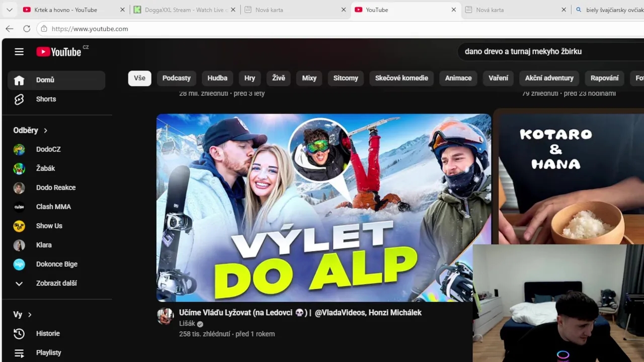The width and height of the screenshot is (644, 362).
Task: Open the Historie sidebar label
Action: pos(48,333)
